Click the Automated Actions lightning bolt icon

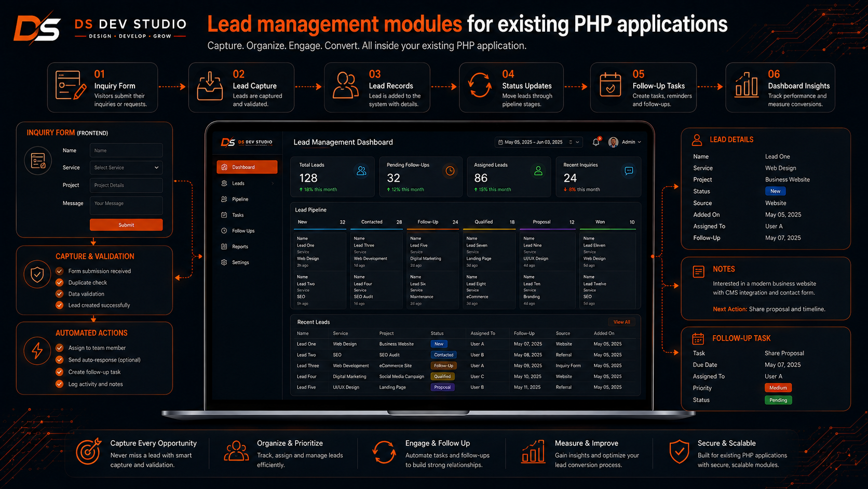[37, 351]
